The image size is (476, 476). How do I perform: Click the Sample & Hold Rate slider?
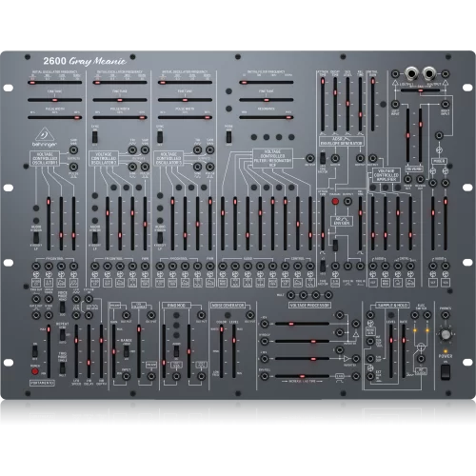pos(404,351)
